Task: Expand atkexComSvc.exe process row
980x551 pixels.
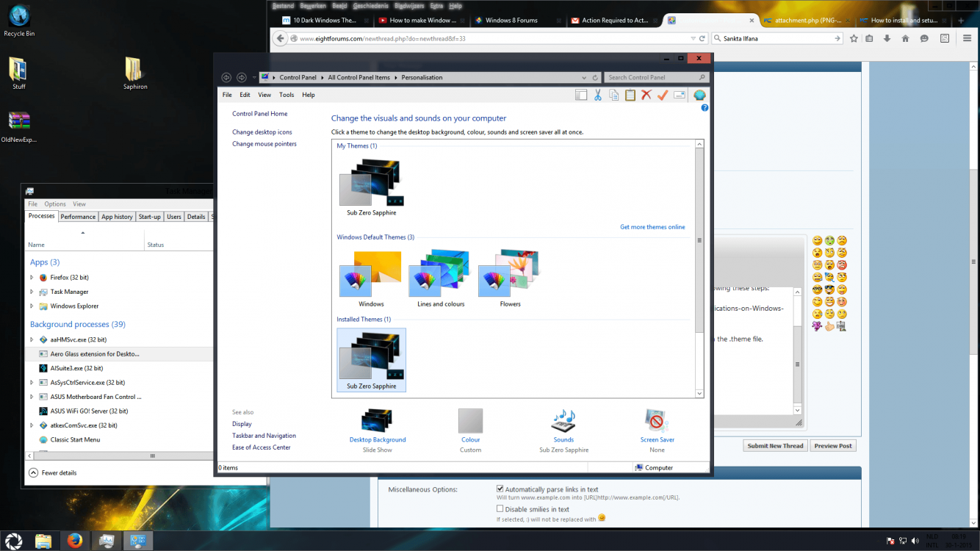Action: tap(32, 425)
